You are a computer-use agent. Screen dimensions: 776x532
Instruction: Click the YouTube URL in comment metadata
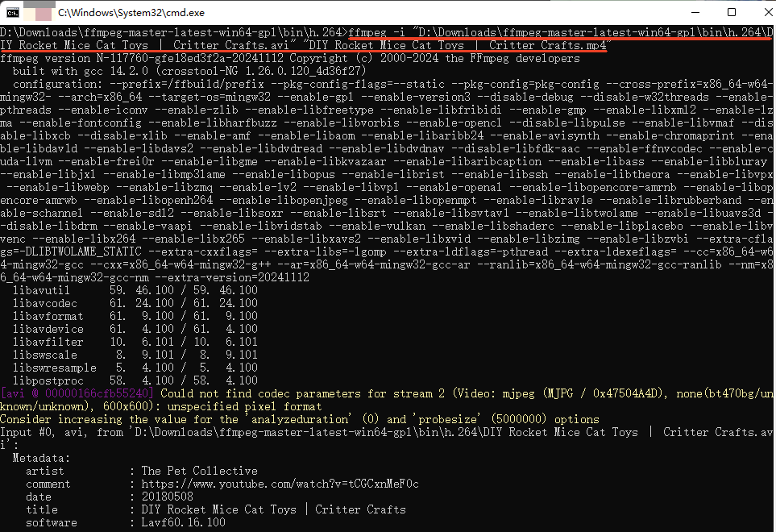tap(280, 484)
